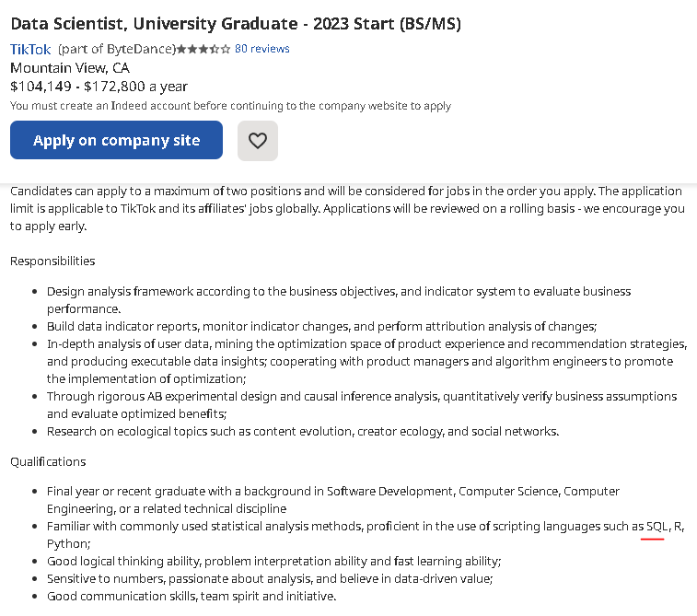Screen dimensions: 697x616
Task: Click the 'Good logical thinking ability' bullet
Action: [x=273, y=562]
